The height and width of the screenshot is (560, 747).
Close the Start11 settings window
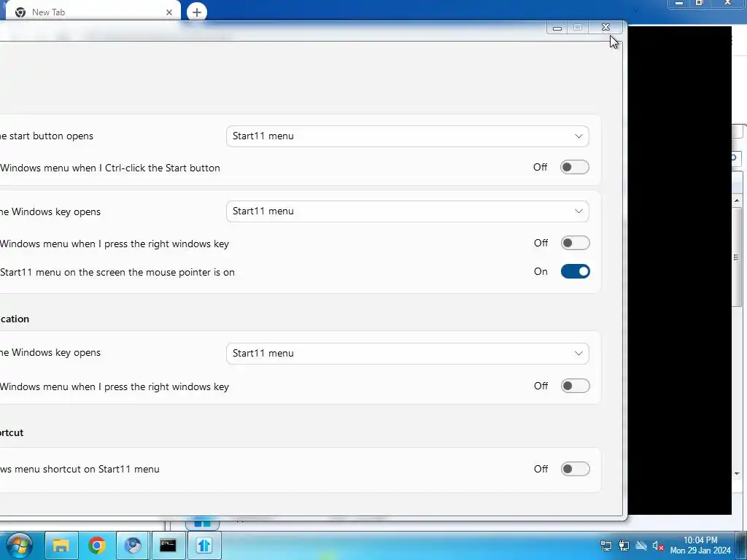tap(605, 28)
